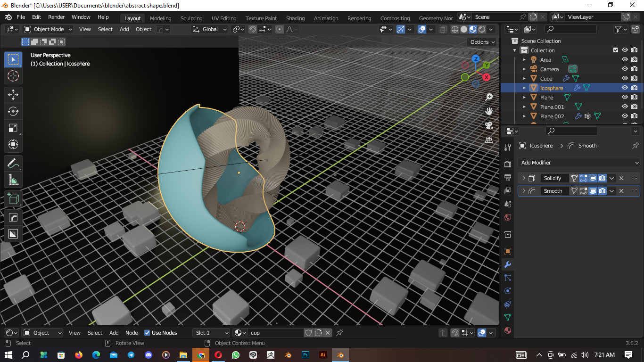This screenshot has width=644, height=362.
Task: Unlink the cup material
Action: (x=328, y=333)
